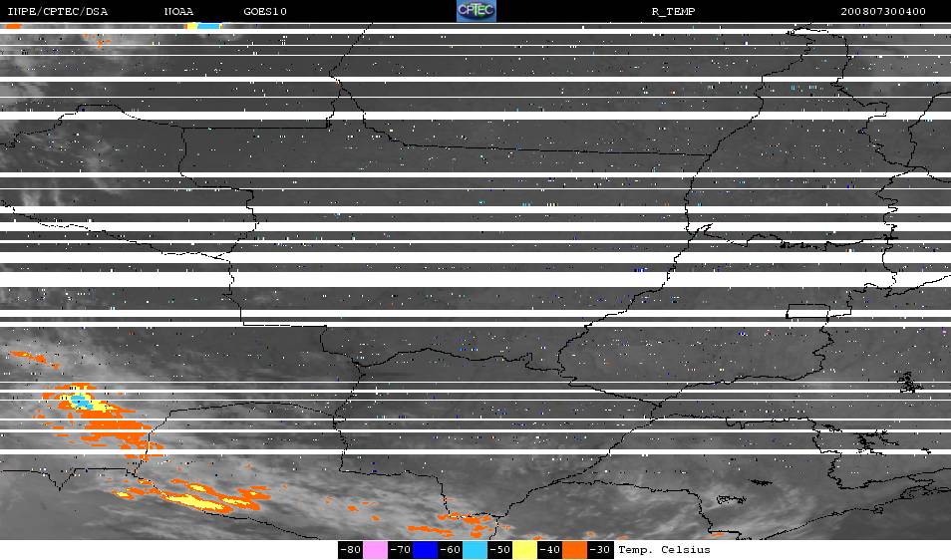The width and height of the screenshot is (951, 560).
Task: Click the cyan legend color swatch
Action: coord(475,550)
